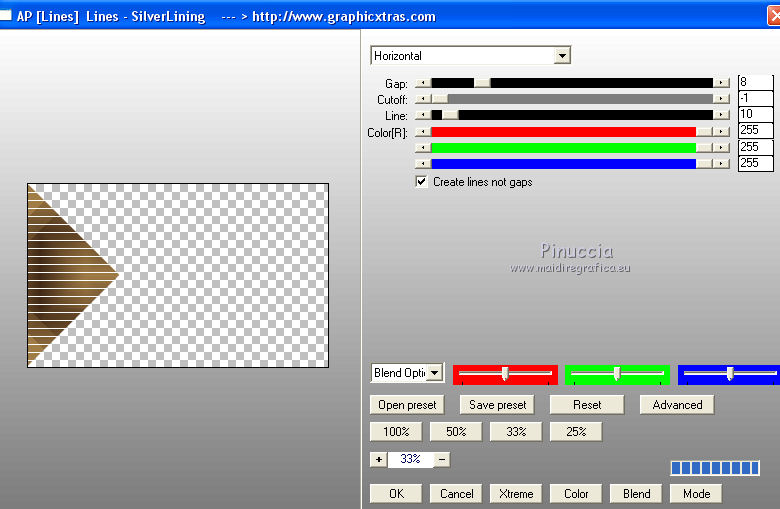The height and width of the screenshot is (509, 780).
Task: Click the red Color[R] slider bar
Action: click(572, 132)
